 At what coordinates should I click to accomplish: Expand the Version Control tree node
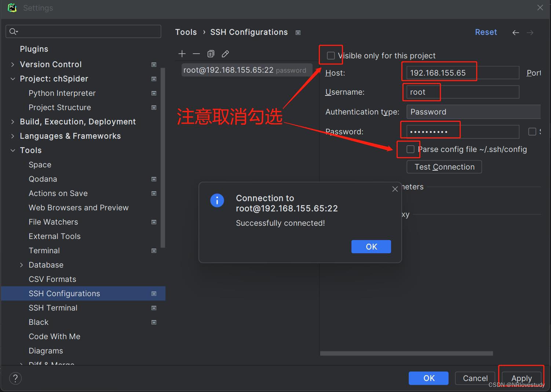click(x=12, y=64)
